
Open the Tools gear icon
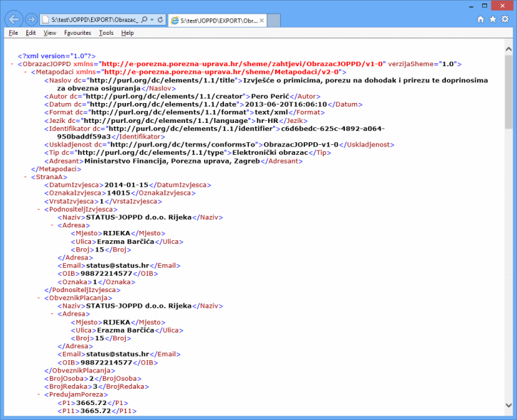[505, 19]
